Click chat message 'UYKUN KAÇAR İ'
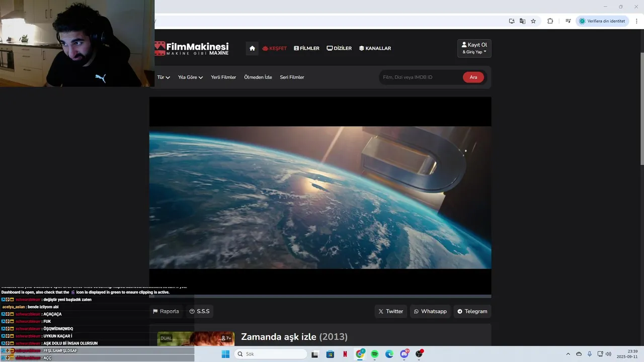The height and width of the screenshot is (362, 644). coord(58,336)
